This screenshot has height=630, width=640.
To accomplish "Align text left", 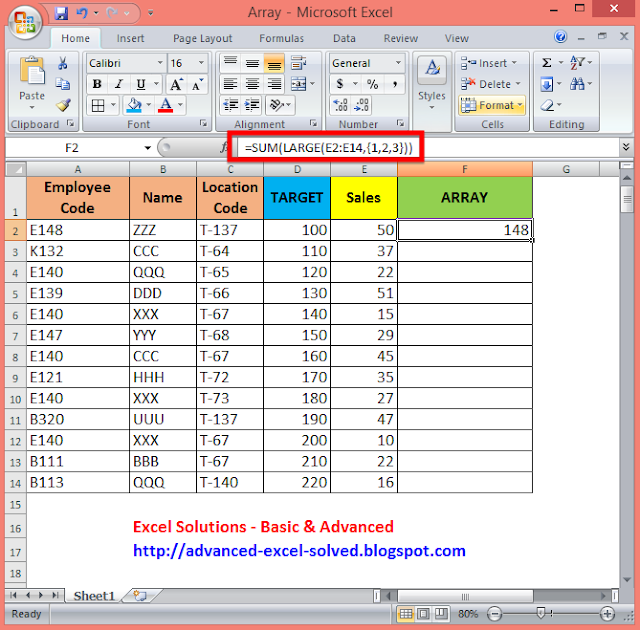I will (x=231, y=84).
